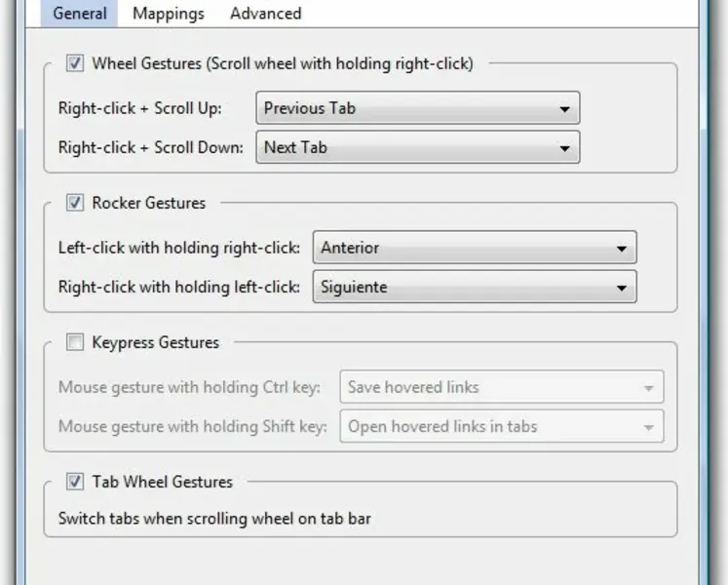This screenshot has height=585, width=728.
Task: Click Switch tabs when scrolling wheel text
Action: coord(214,519)
